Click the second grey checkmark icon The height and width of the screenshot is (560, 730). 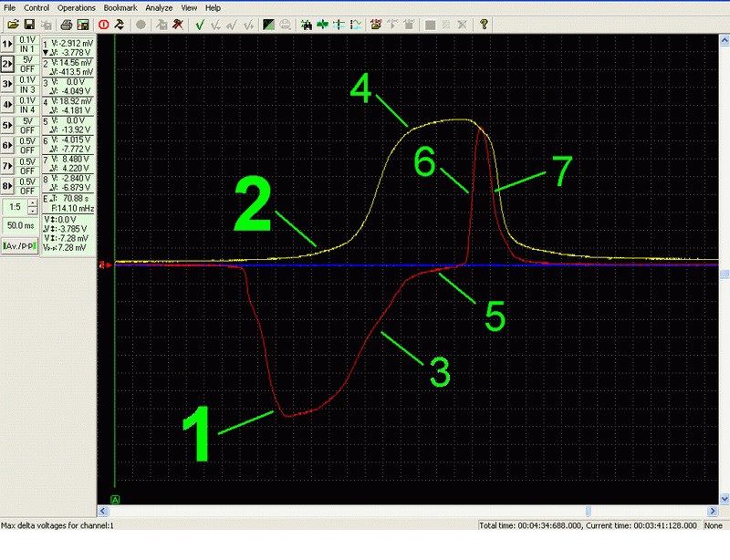coord(232,25)
